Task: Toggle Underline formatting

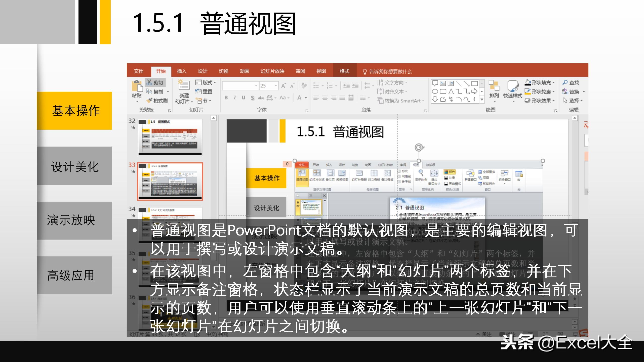Action: [x=243, y=98]
